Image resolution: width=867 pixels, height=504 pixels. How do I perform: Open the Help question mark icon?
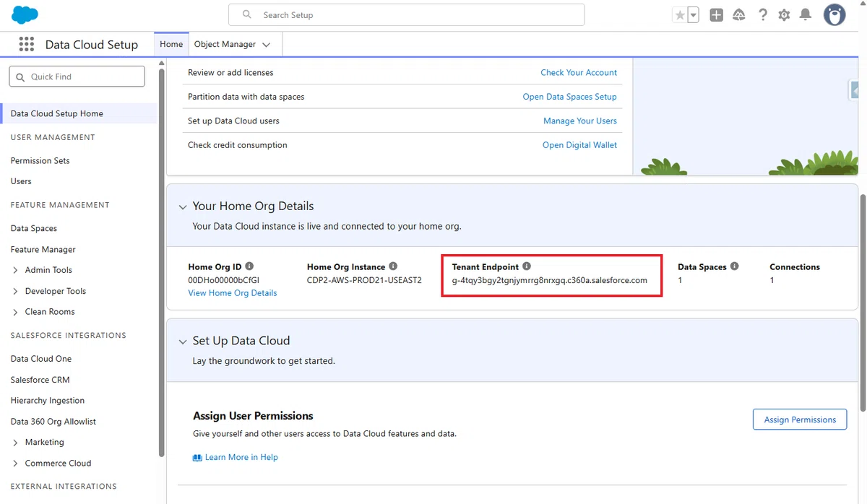(762, 14)
